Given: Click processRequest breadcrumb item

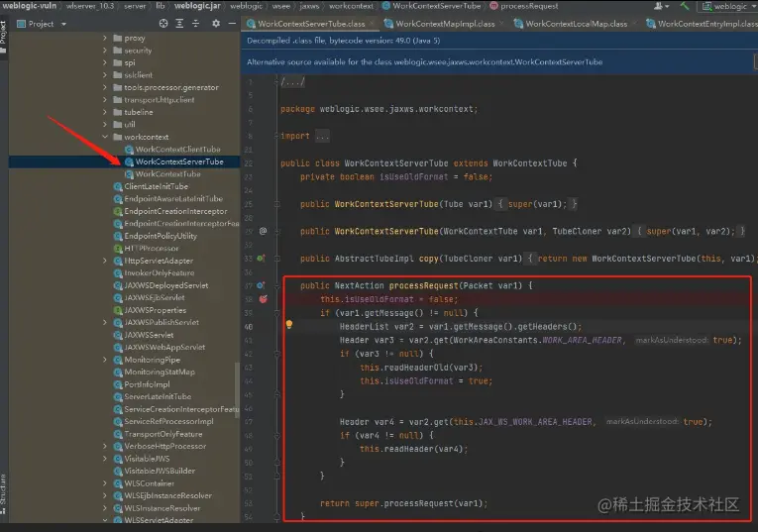Looking at the screenshot, I should coord(524,6).
